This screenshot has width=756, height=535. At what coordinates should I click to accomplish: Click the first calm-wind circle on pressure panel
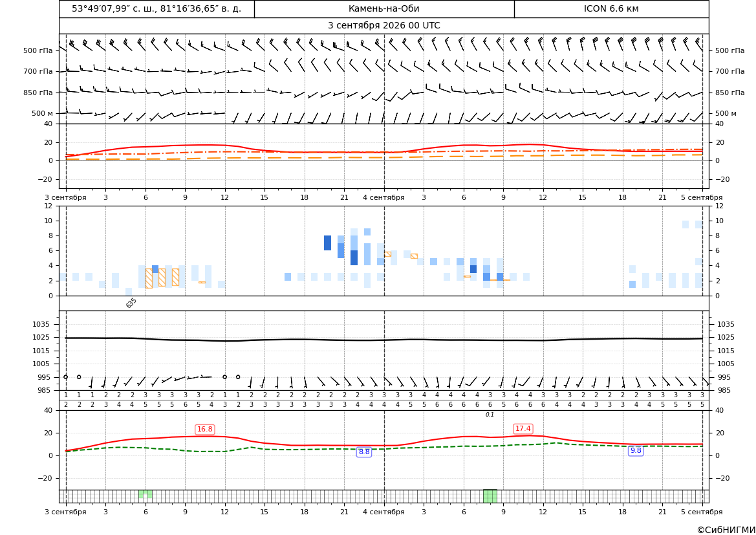(x=65, y=377)
